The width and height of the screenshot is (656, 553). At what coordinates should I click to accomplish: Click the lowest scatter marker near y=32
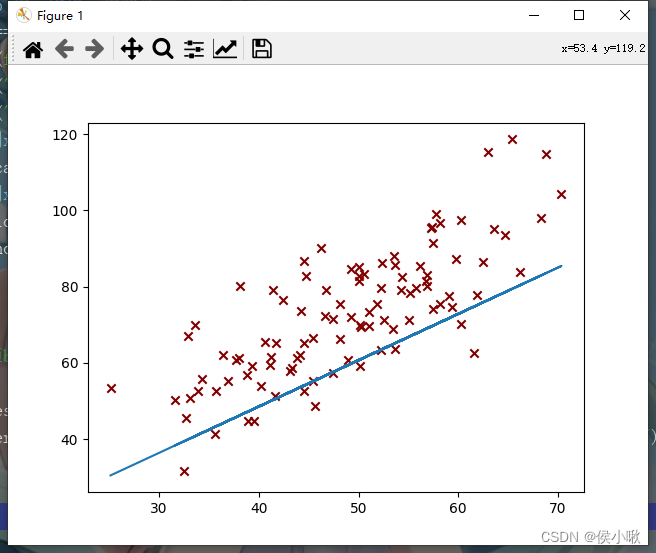(x=184, y=471)
